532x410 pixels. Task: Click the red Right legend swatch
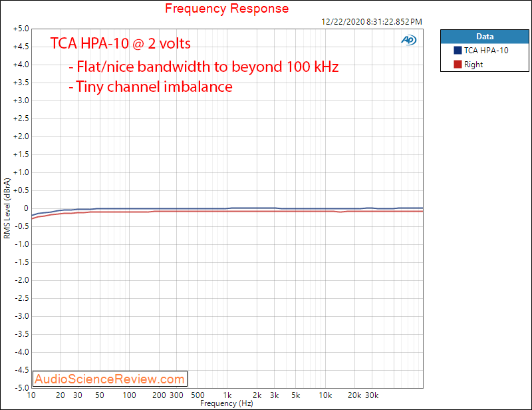click(458, 64)
